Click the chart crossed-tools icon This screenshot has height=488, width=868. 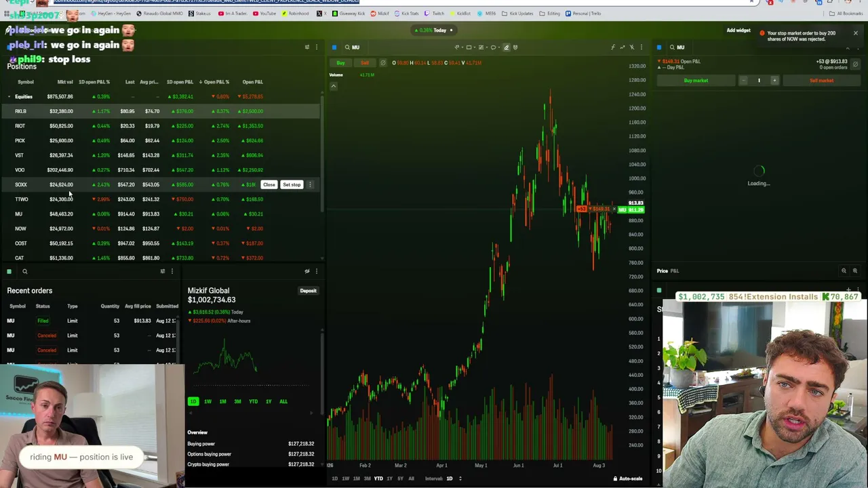pyautogui.click(x=631, y=47)
